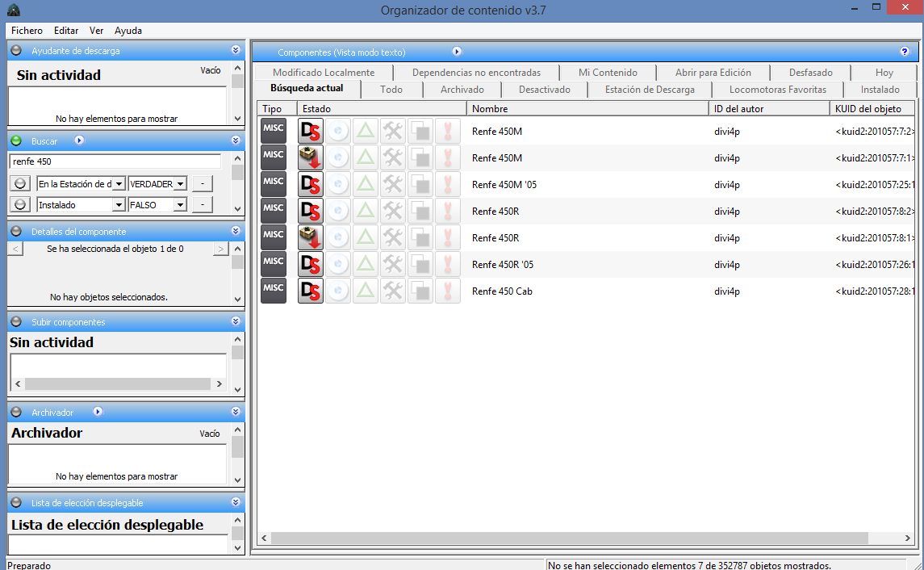This screenshot has height=570, width=924.
Task: Toggle the green status light in Buscar header
Action: pos(16,140)
